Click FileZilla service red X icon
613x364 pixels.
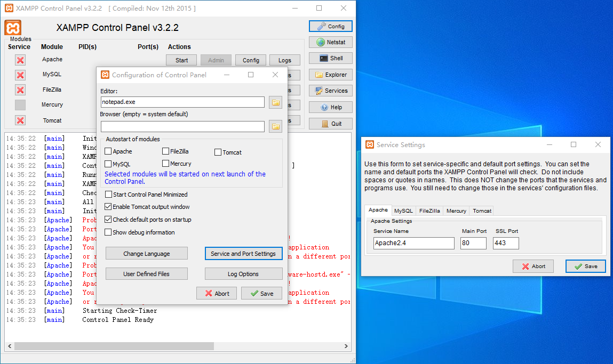tap(20, 90)
